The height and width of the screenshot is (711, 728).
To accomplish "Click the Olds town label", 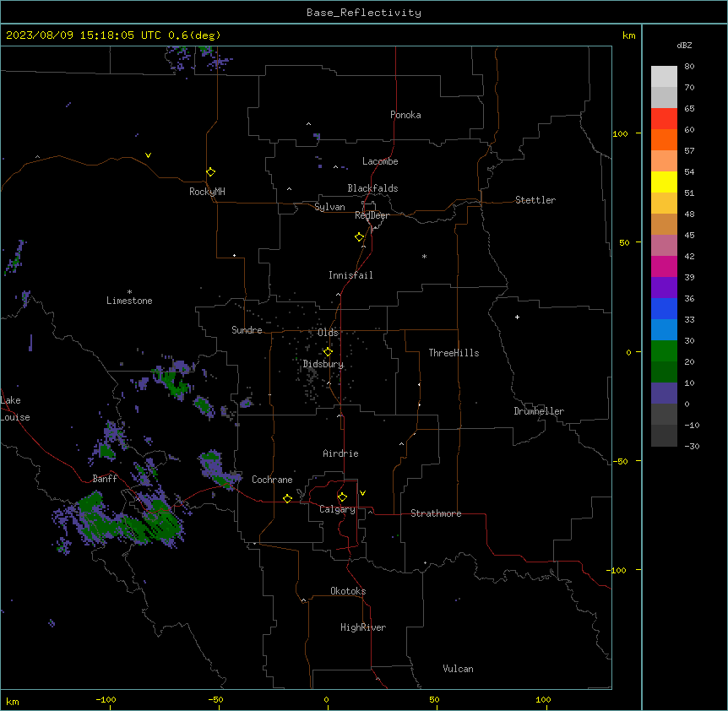I will (x=328, y=333).
